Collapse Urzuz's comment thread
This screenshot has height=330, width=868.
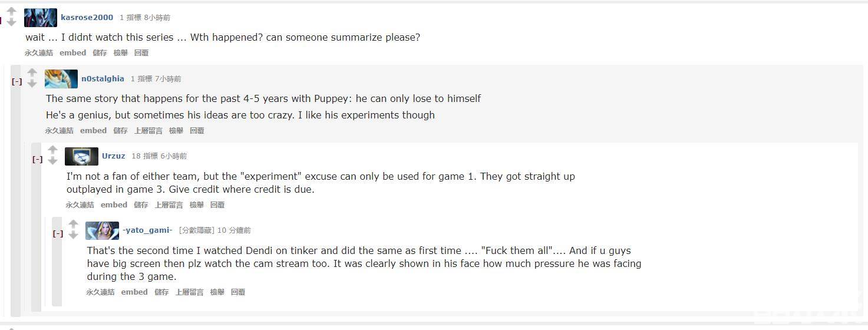click(x=37, y=159)
